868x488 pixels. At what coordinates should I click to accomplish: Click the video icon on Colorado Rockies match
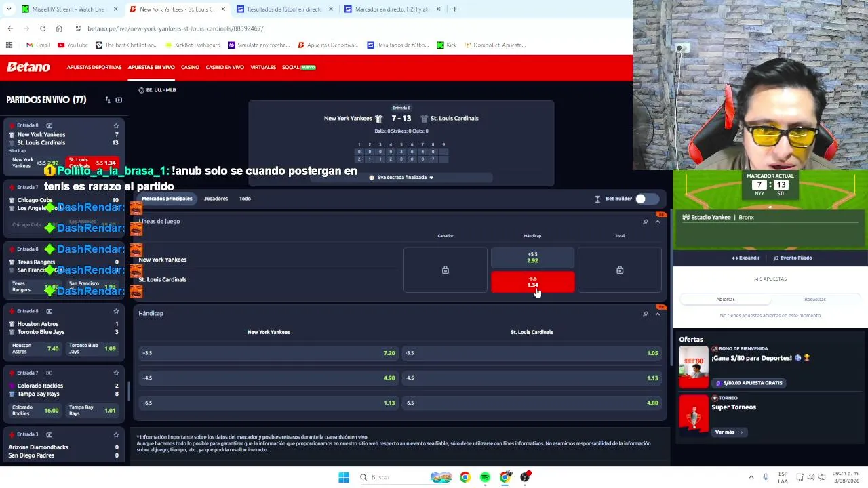coord(49,373)
